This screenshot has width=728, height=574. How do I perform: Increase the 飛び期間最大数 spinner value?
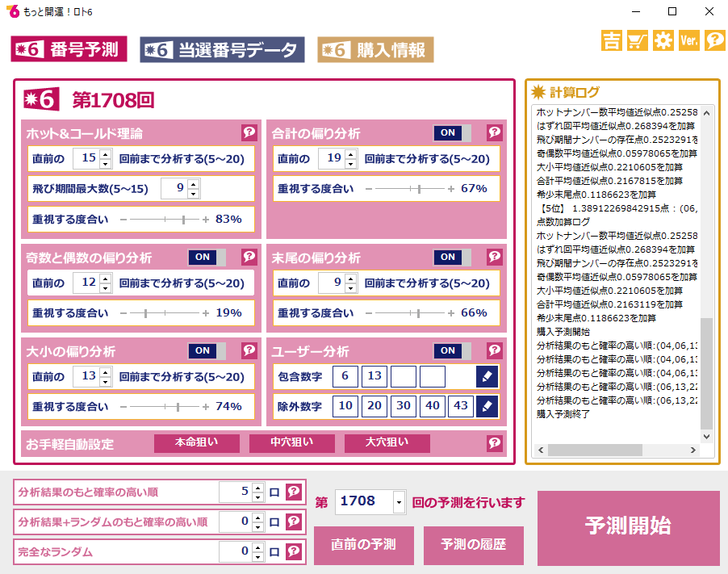(x=193, y=184)
